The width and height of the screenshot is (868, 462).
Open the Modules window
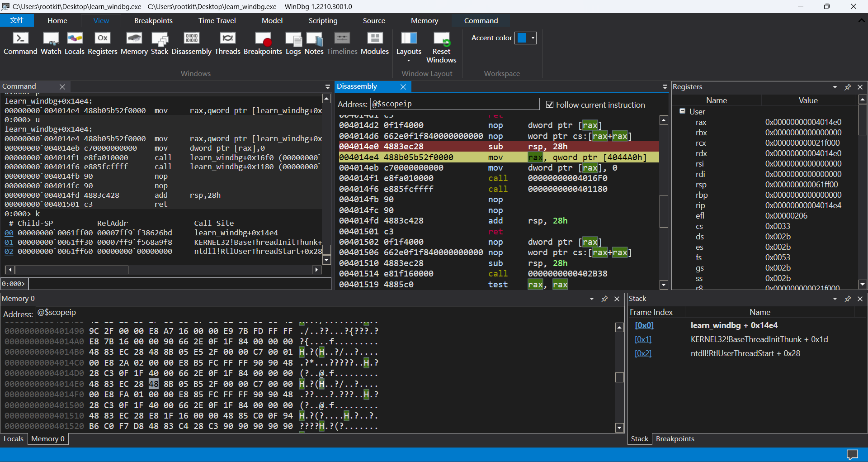click(375, 44)
